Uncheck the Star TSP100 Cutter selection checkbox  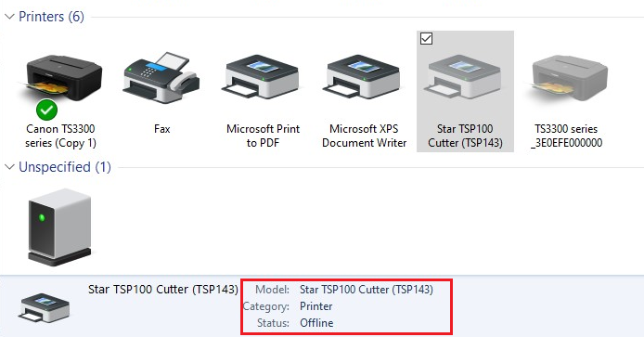pos(426,39)
